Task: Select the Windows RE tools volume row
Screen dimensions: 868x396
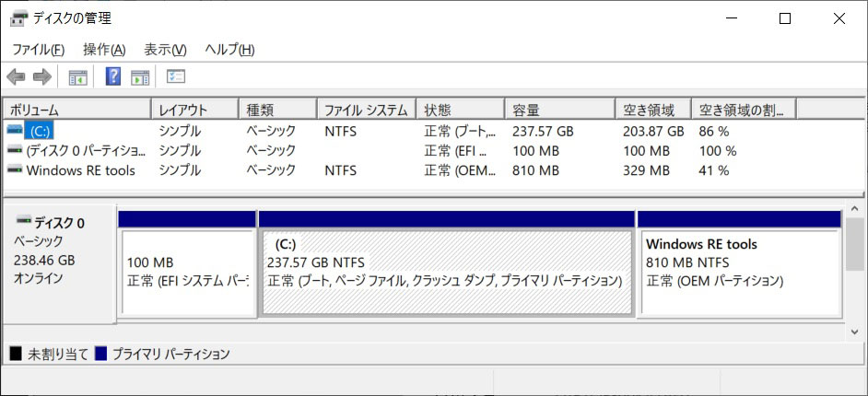Action: tap(80, 170)
